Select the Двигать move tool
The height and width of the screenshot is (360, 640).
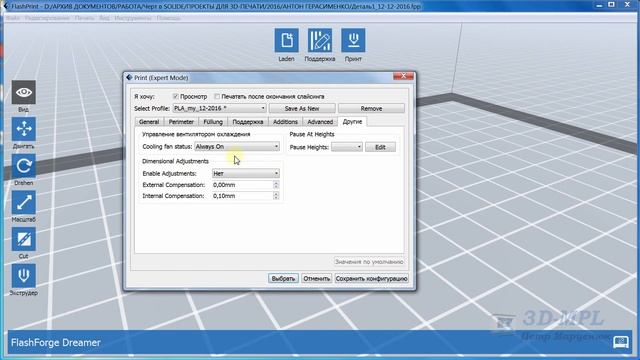[x=24, y=129]
